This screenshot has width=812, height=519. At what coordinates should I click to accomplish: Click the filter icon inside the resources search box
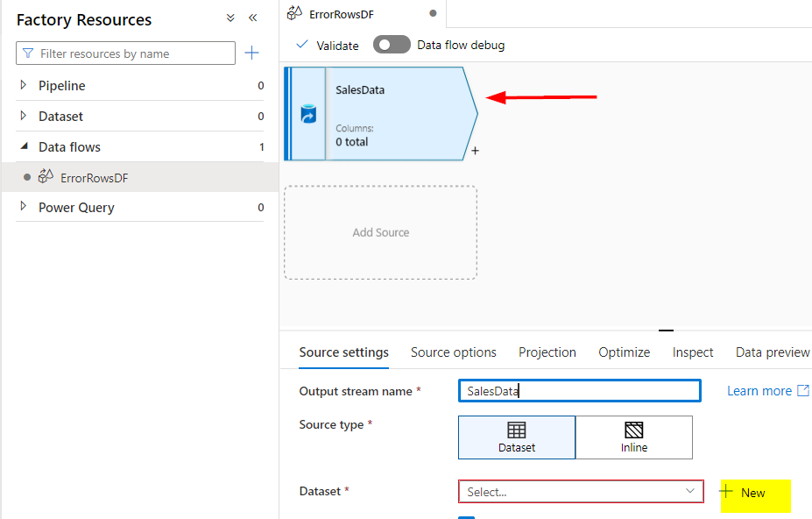[28, 53]
